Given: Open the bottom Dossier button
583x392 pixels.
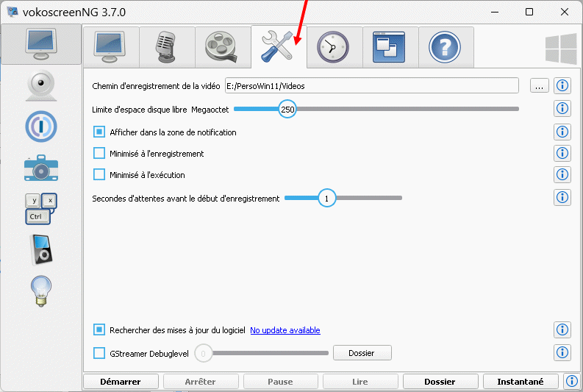Looking at the screenshot, I should click(440, 382).
